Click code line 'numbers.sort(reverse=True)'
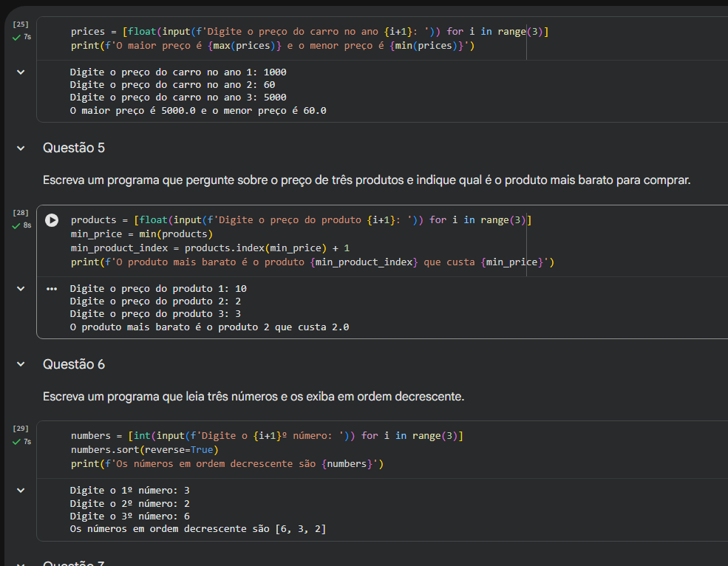728x566 pixels. [144, 449]
